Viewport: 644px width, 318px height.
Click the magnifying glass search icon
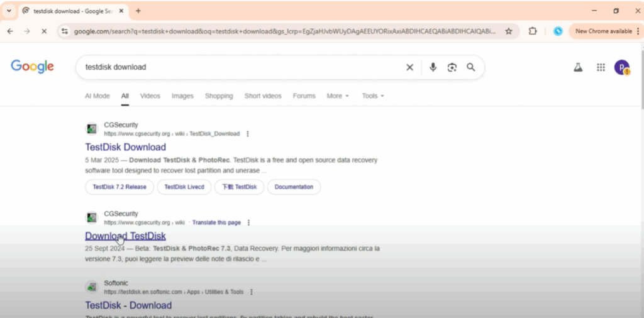(470, 67)
